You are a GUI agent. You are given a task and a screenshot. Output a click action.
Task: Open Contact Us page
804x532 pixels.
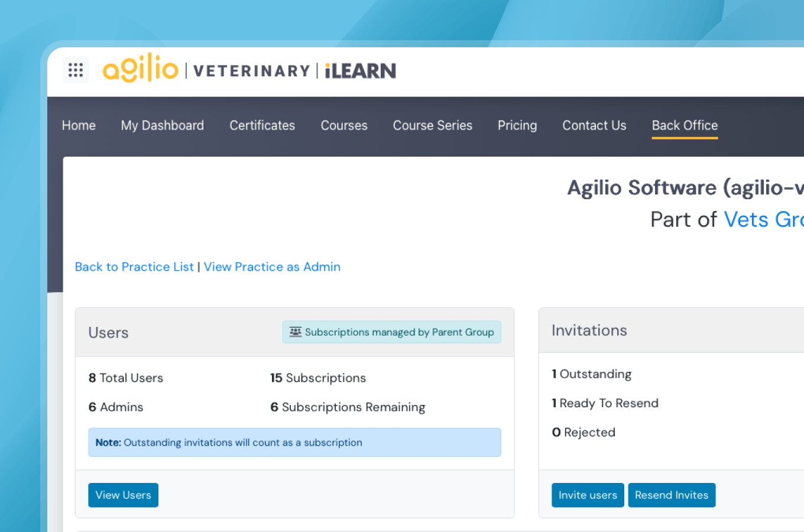tap(594, 125)
